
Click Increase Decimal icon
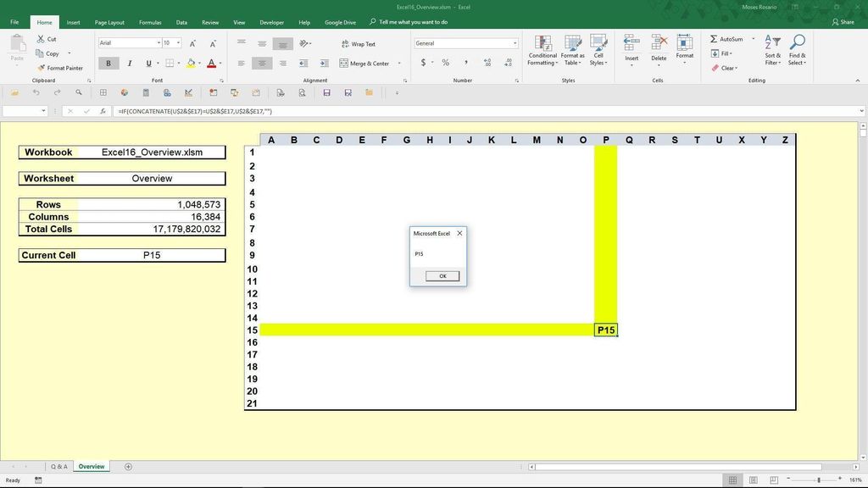point(487,63)
